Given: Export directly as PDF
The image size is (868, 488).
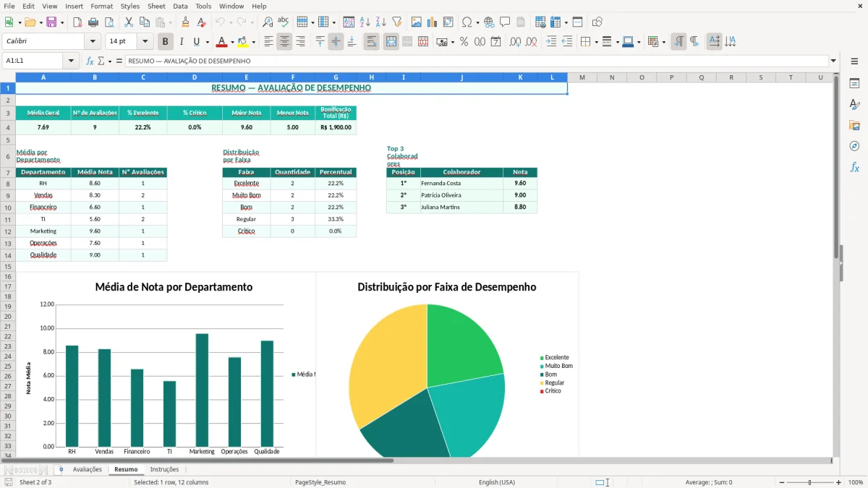Looking at the screenshot, I should click(x=77, y=22).
